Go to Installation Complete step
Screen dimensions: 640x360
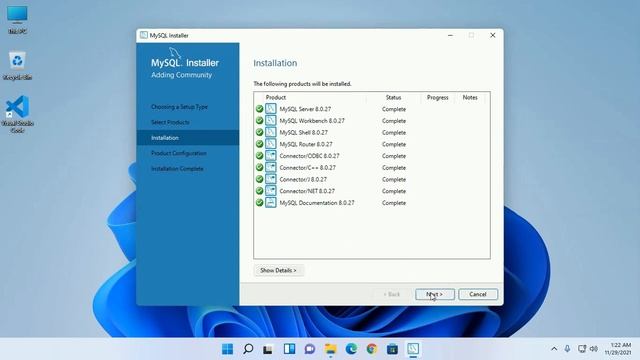(177, 169)
